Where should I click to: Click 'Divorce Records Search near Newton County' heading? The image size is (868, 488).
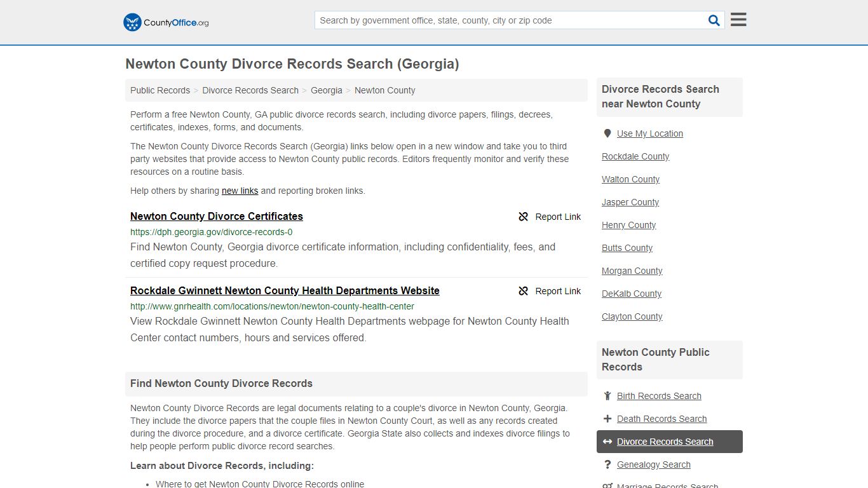(x=660, y=97)
